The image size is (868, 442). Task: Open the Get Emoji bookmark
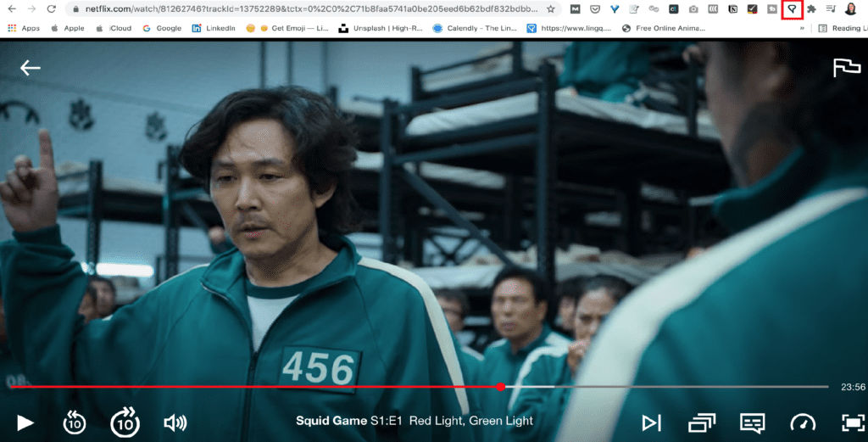pyautogui.click(x=287, y=28)
